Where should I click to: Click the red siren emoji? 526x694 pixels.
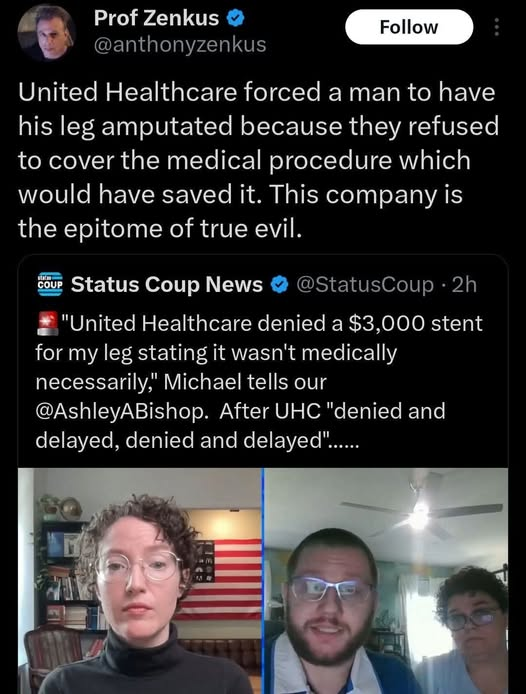pyautogui.click(x=47, y=323)
